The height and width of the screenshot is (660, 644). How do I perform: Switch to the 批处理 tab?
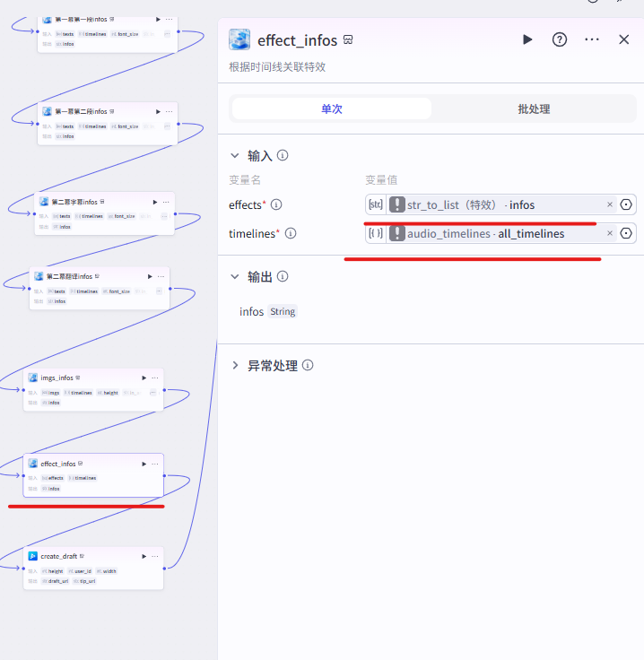[534, 109]
